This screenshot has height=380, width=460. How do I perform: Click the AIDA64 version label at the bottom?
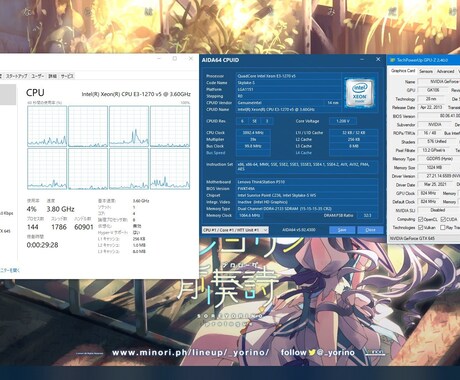pyautogui.click(x=299, y=230)
